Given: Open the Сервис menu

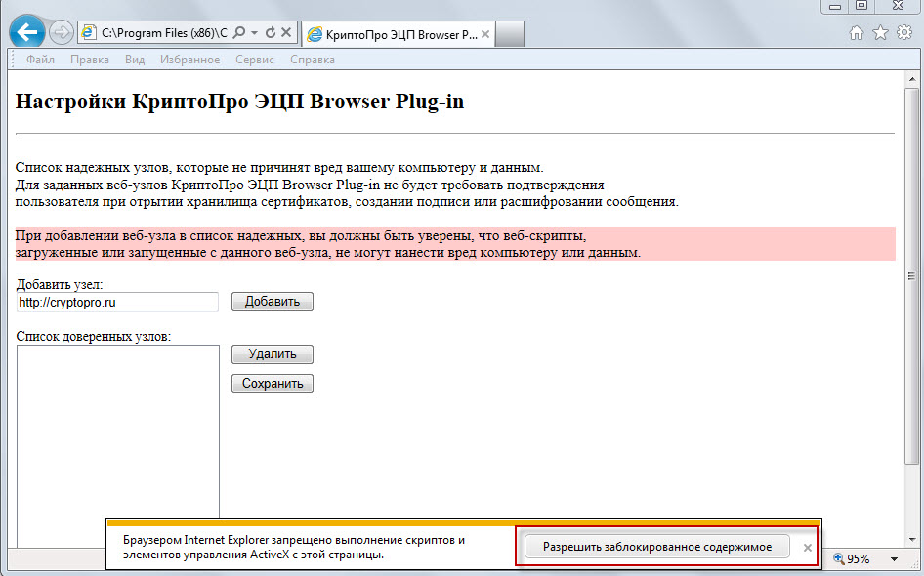Looking at the screenshot, I should 255,60.
